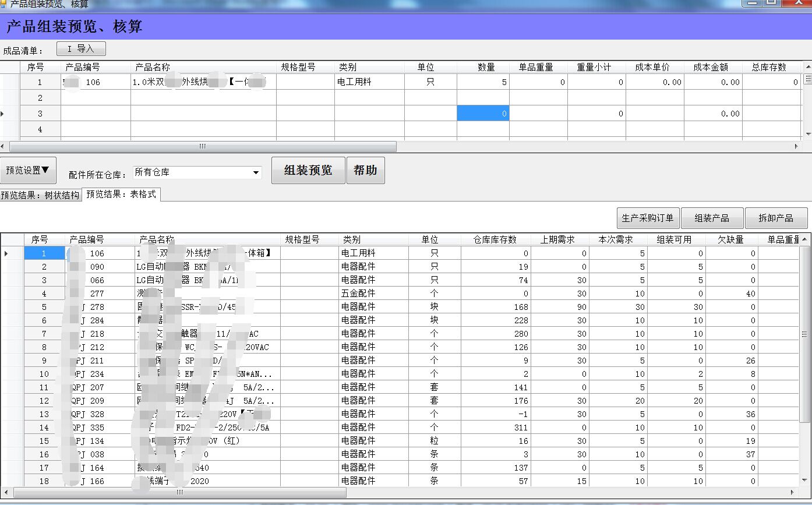Viewport: 812px width, 505px height.
Task: Click the 数量 column header
Action: 483,68
